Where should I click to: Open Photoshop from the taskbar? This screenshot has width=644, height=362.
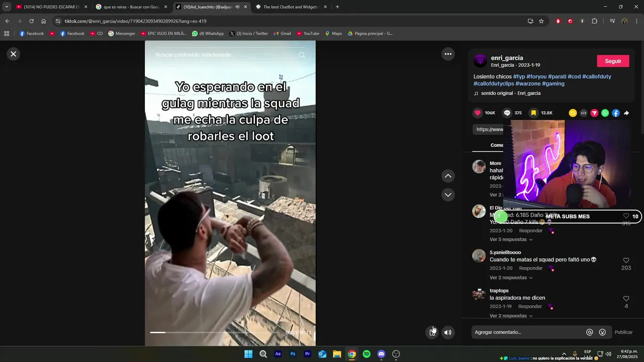293,354
